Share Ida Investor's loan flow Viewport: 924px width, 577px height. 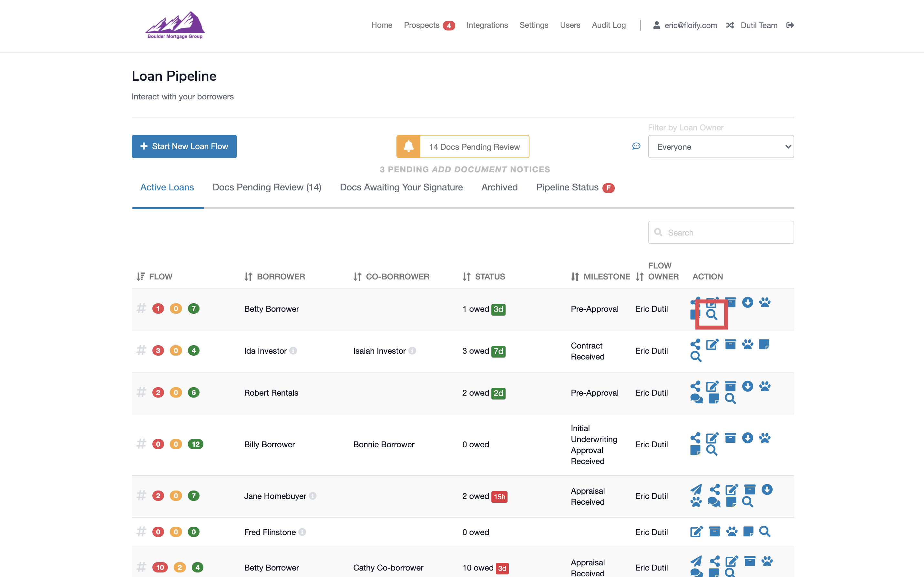click(696, 344)
